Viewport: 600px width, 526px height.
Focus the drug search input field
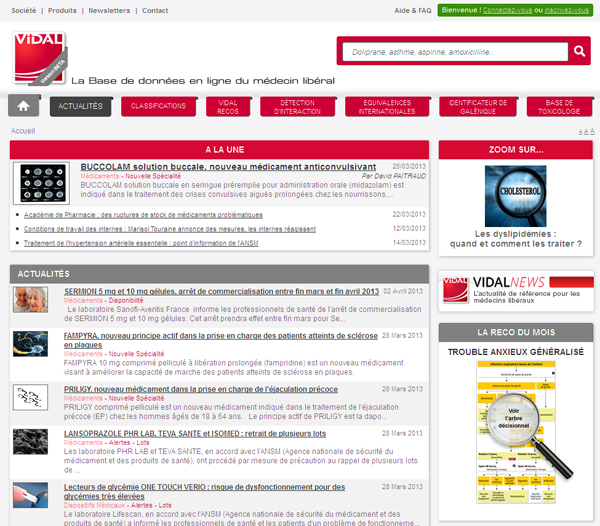(452, 52)
